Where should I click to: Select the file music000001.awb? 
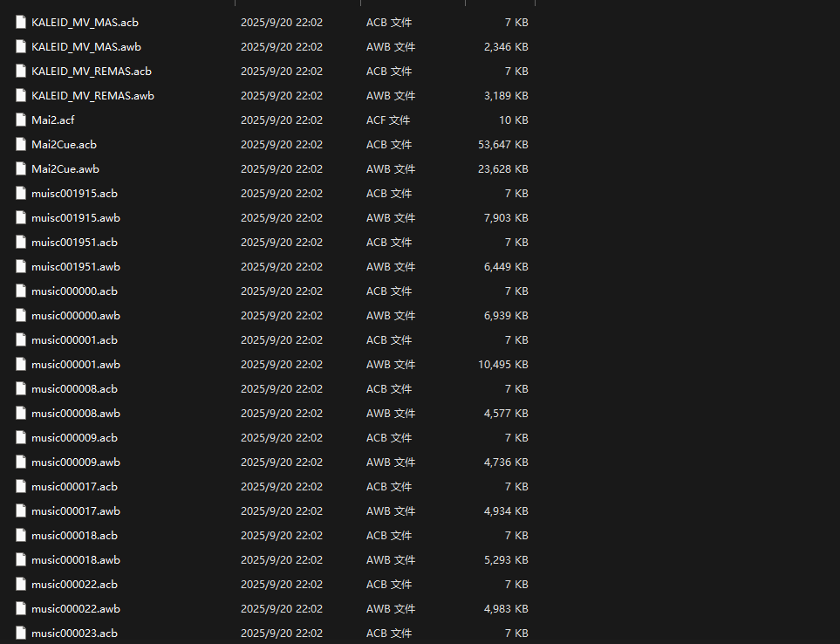coord(75,364)
